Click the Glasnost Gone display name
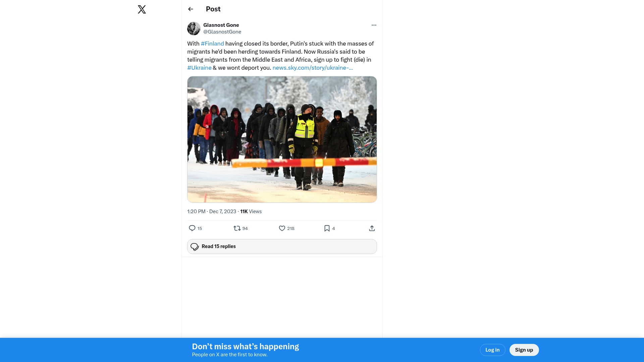Screen dimensions: 644x362 click(x=221, y=25)
